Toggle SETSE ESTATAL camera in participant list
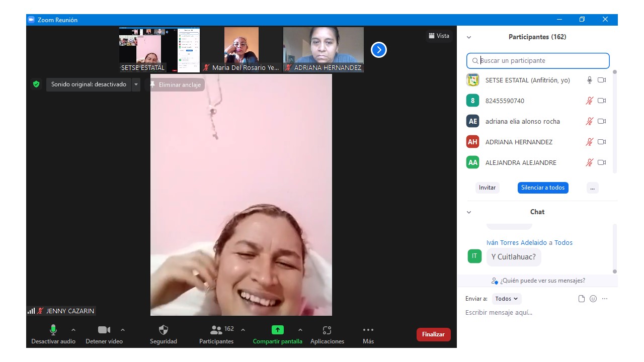This screenshot has width=644, height=362. point(602,80)
